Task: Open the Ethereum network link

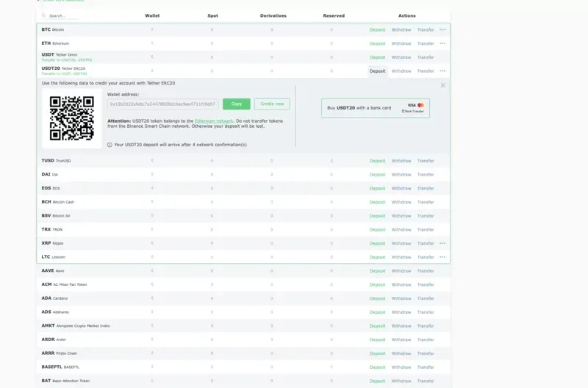Action: click(x=214, y=121)
